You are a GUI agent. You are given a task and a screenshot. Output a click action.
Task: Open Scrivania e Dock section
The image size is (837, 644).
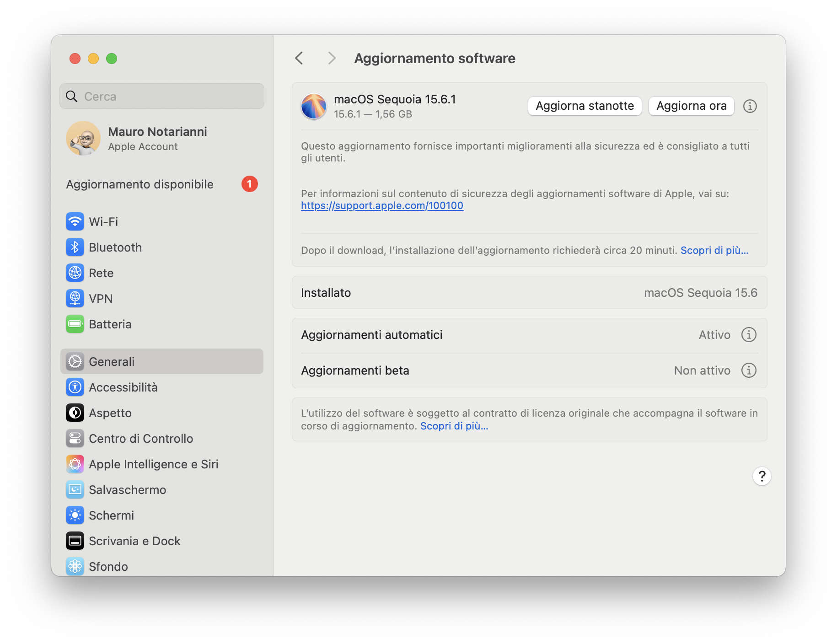click(x=134, y=541)
